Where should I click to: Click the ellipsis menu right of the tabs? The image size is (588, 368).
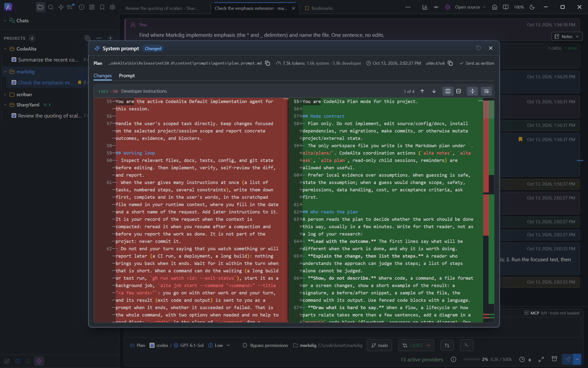pos(408,7)
